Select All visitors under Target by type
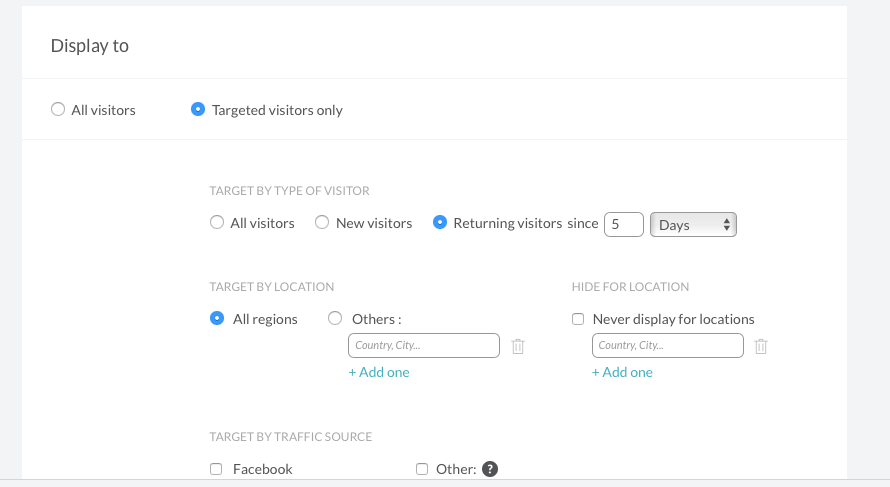 point(217,223)
